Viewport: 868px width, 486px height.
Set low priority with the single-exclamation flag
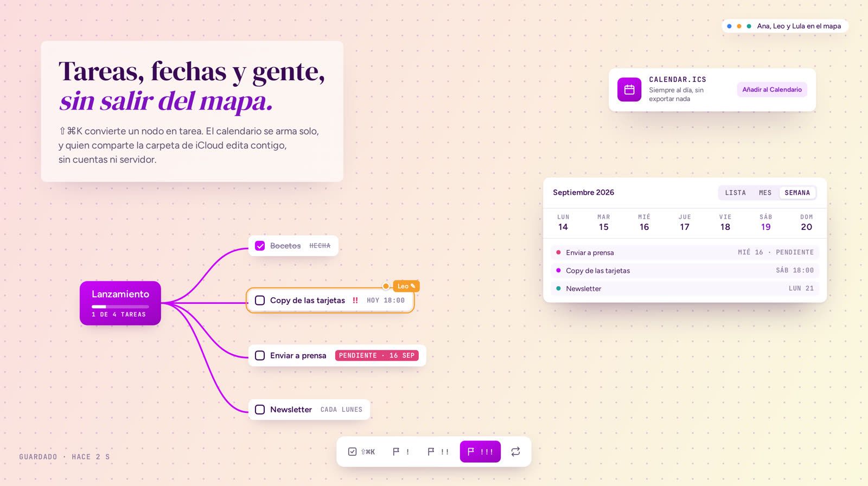tap(400, 451)
